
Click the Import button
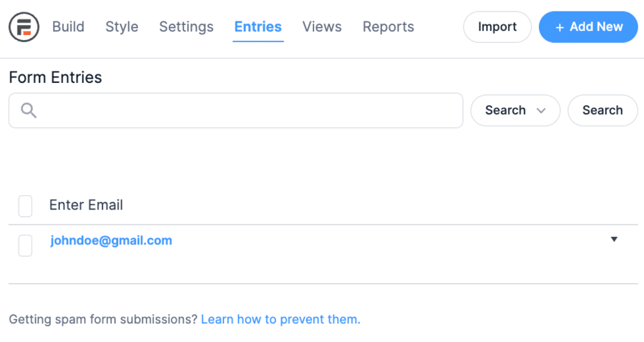[x=497, y=26]
